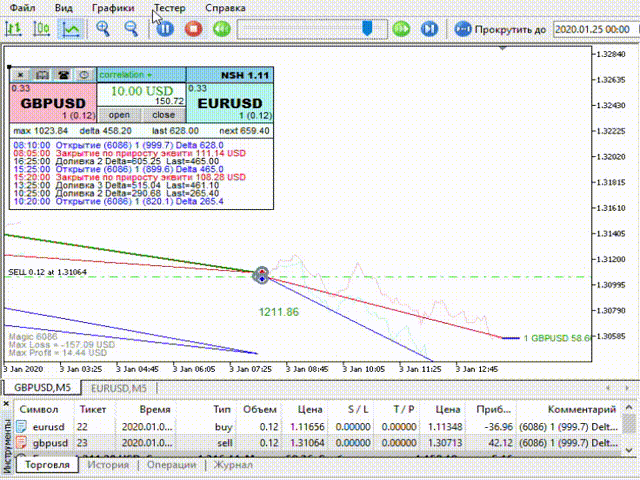Screen dimensions: 640x480
Task: Zoom in on the chart
Action: click(x=102, y=29)
